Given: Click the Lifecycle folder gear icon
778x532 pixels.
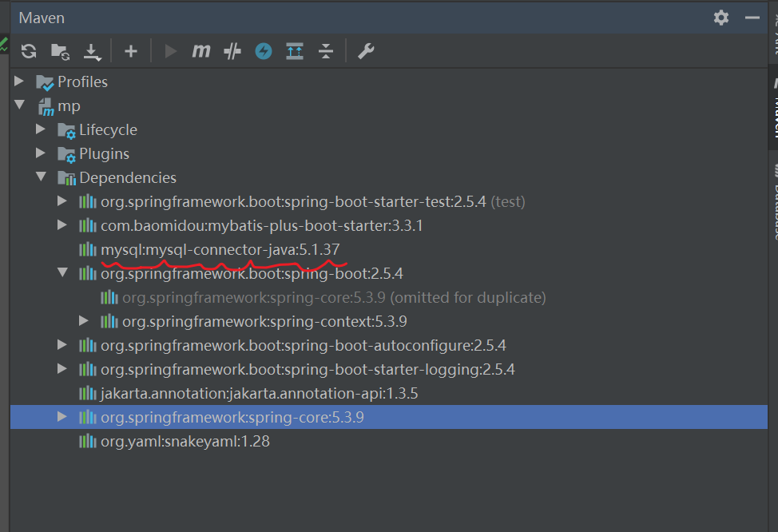Looking at the screenshot, I should (66, 130).
